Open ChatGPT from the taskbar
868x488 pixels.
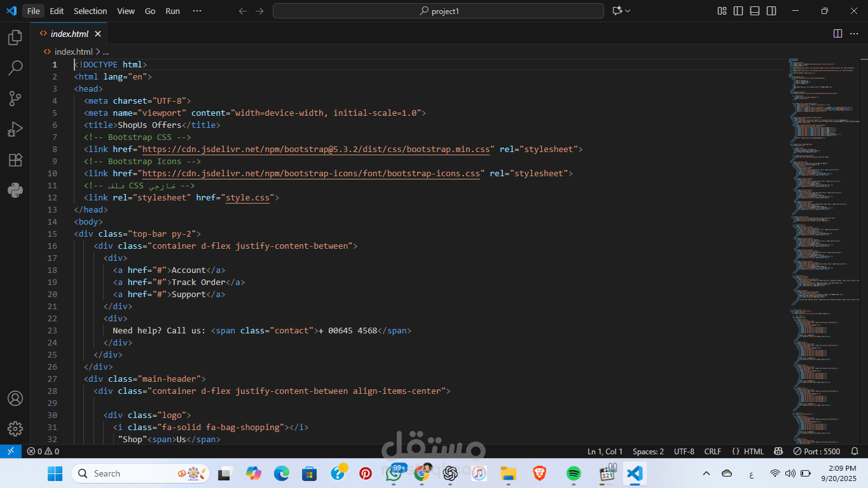(x=450, y=473)
